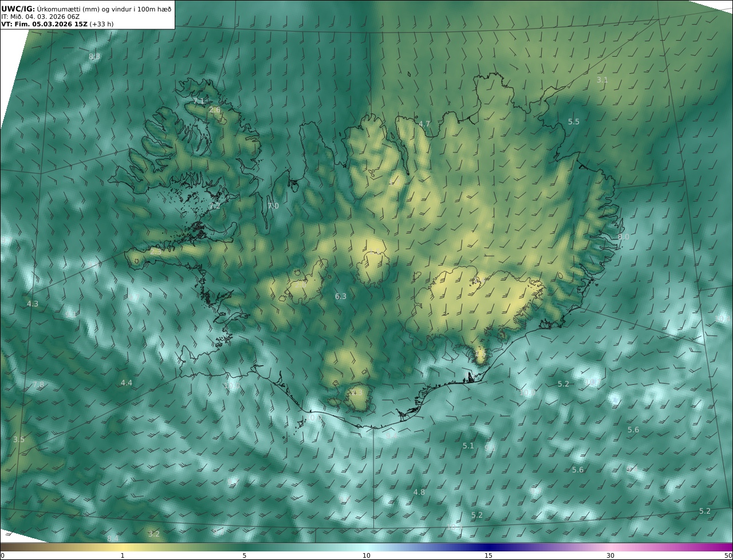Click the UWC/IG title heading
Viewport: 733px width, 560px height.
coord(18,9)
